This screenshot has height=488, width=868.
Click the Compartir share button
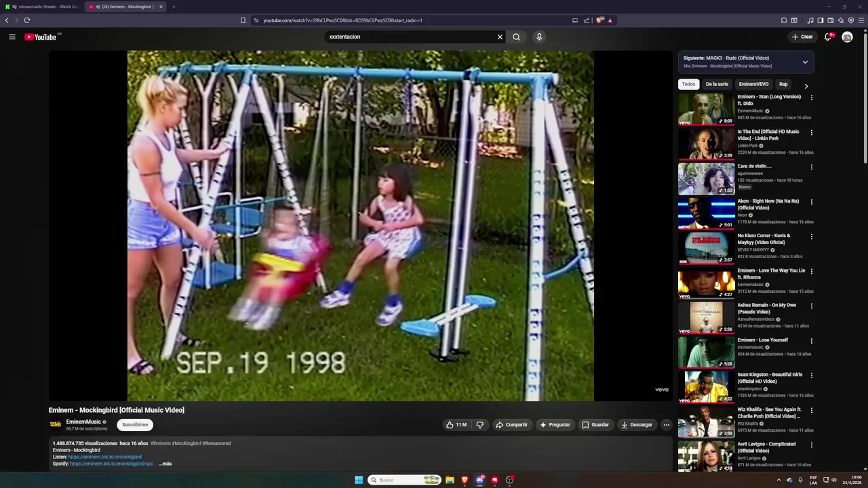point(511,425)
